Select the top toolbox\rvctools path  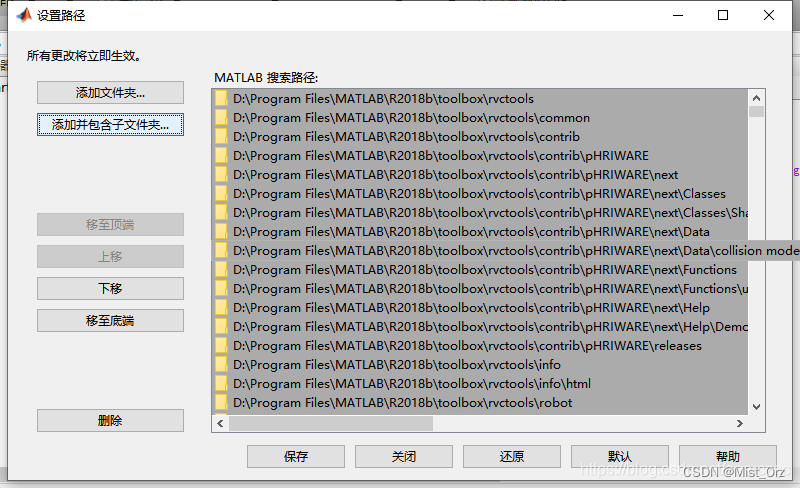383,98
